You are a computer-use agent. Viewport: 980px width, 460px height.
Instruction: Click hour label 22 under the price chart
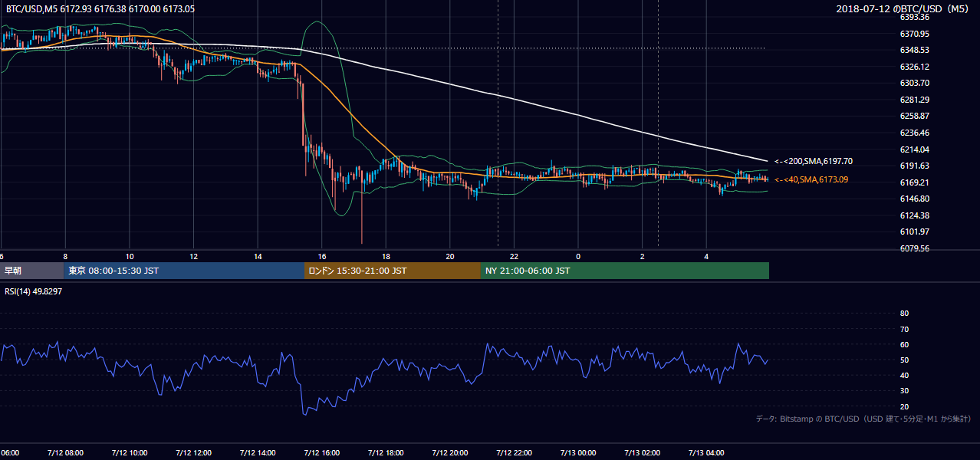(514, 257)
